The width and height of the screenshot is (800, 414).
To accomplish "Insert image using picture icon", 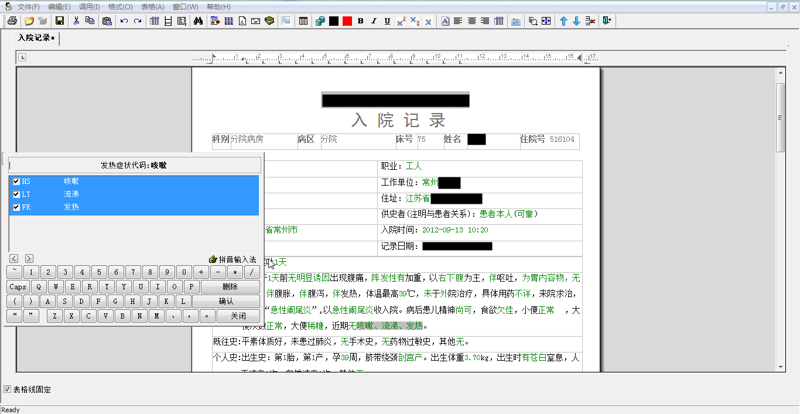I will click(x=286, y=21).
